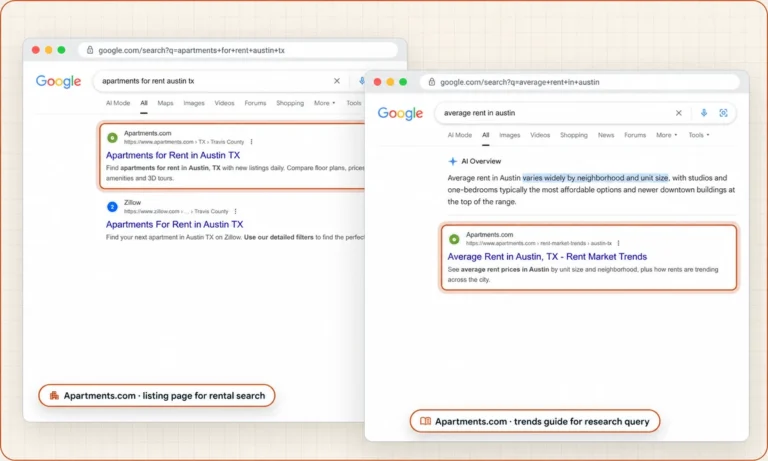
Task: Expand More dropdown in left window
Action: (x=325, y=103)
